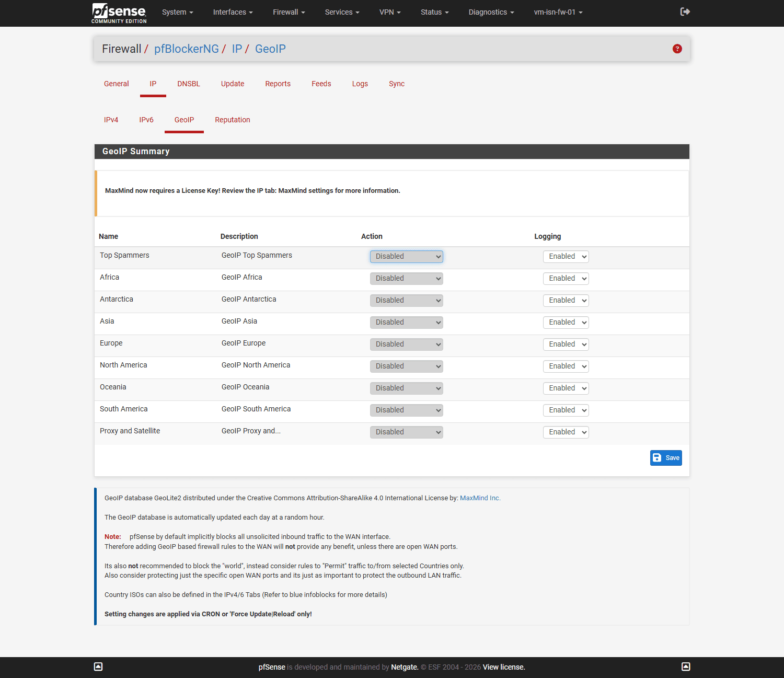The width and height of the screenshot is (784, 678).
Task: Open North America Action dropdown
Action: click(x=407, y=366)
